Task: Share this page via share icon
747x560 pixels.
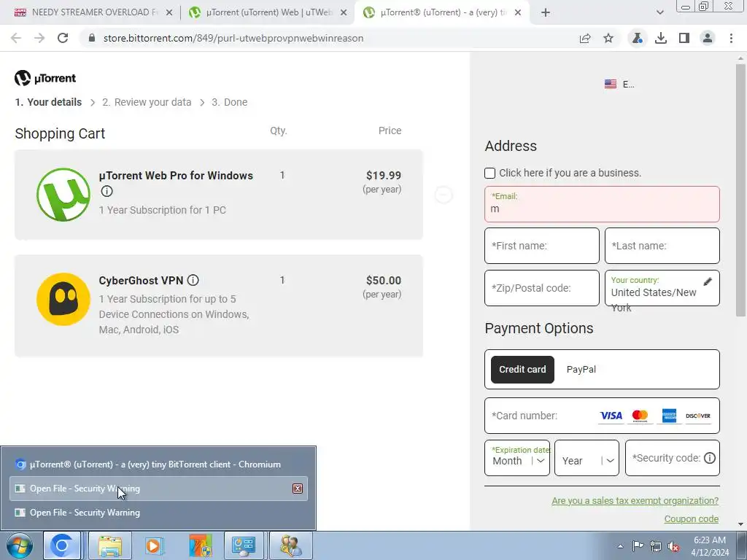Action: 585,38
